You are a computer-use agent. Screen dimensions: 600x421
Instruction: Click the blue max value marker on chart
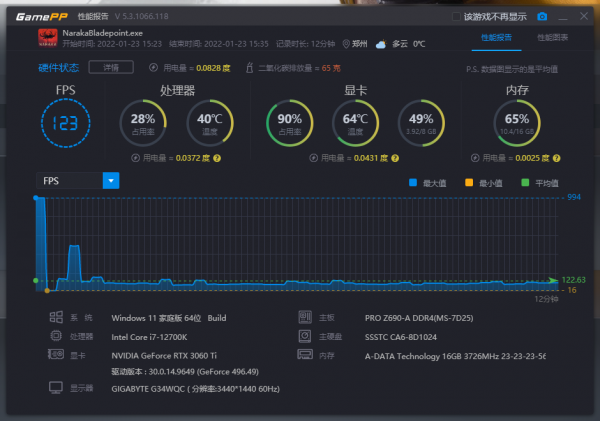pyautogui.click(x=36, y=198)
